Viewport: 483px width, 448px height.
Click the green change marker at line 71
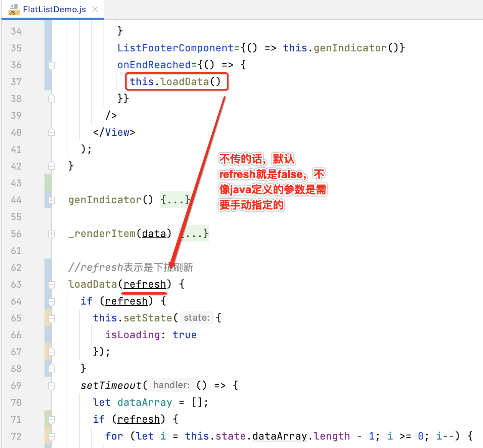coord(48,419)
